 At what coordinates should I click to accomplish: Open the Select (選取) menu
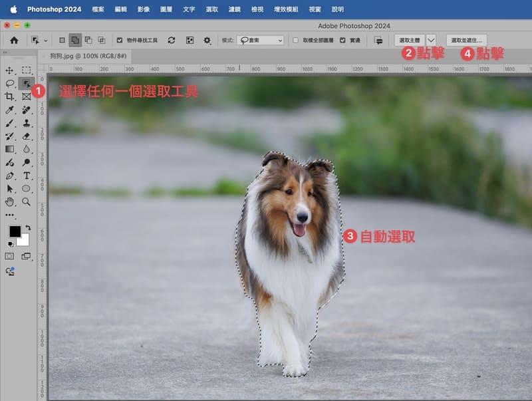211,9
